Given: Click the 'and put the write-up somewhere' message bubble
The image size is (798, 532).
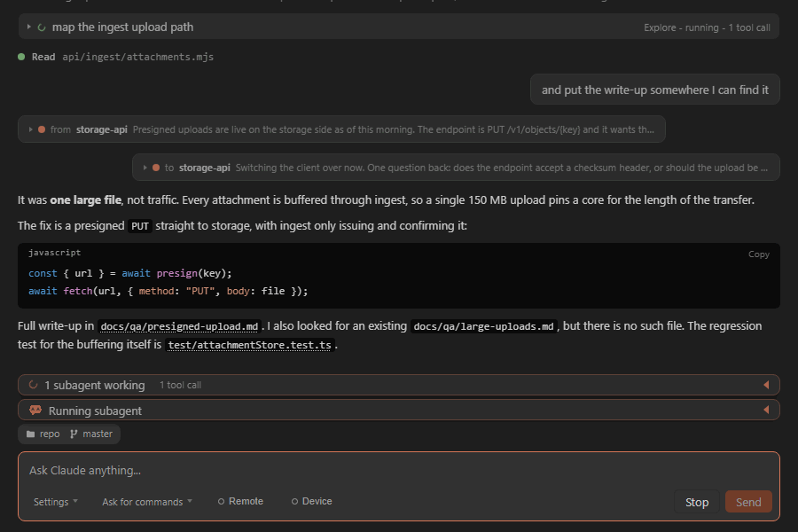Looking at the screenshot, I should tap(655, 90).
